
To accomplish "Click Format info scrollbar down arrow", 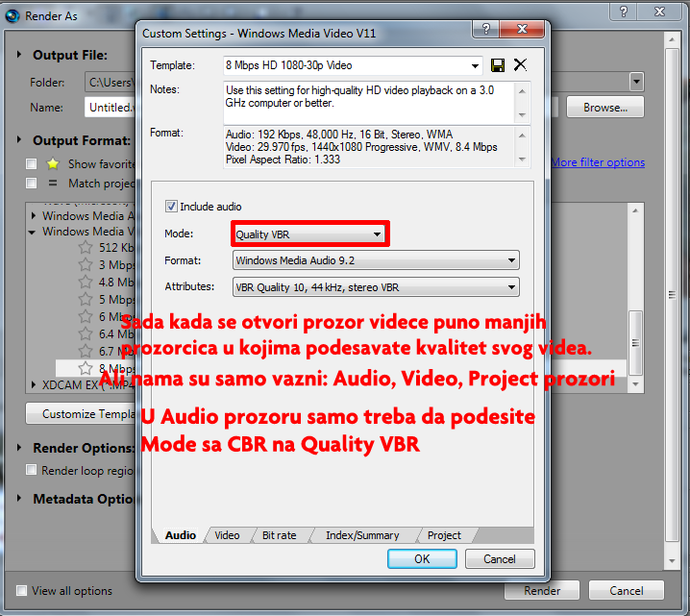I will click(x=522, y=159).
